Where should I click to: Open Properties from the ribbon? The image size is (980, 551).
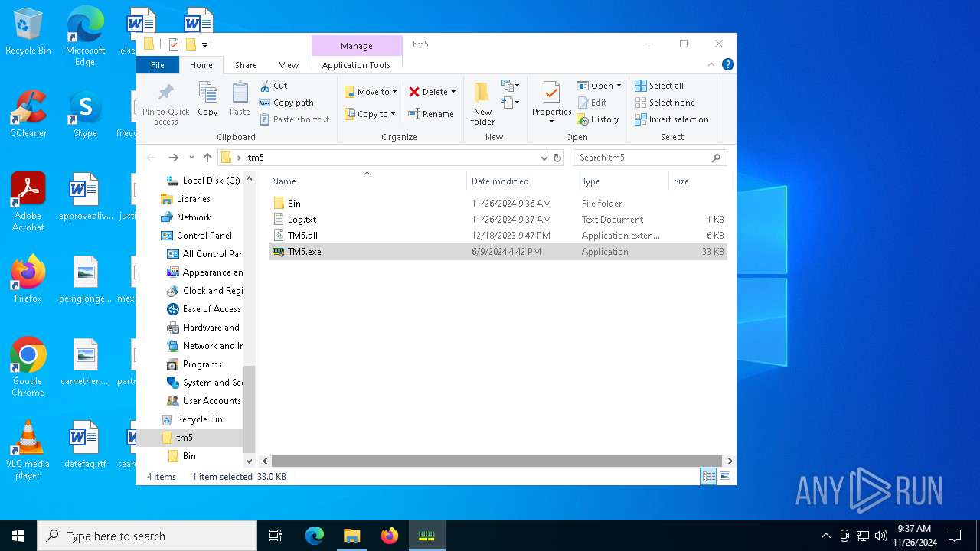click(x=551, y=103)
